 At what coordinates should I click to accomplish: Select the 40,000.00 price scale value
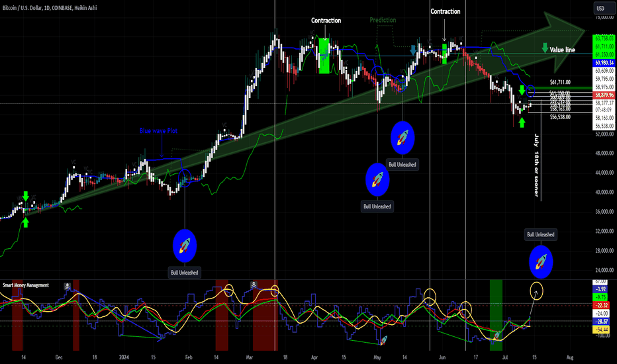604,193
